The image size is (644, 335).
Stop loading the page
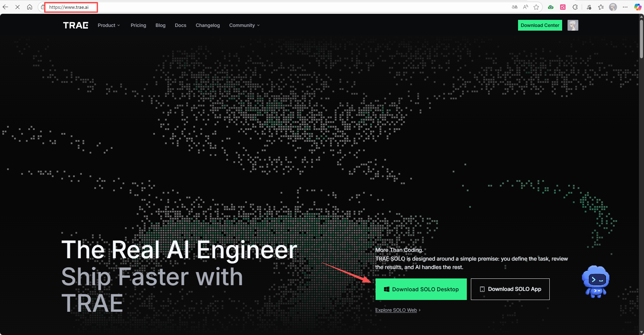(18, 7)
